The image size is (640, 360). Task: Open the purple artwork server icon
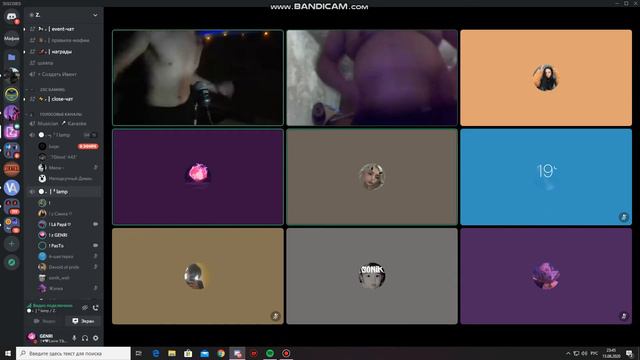tap(11, 113)
